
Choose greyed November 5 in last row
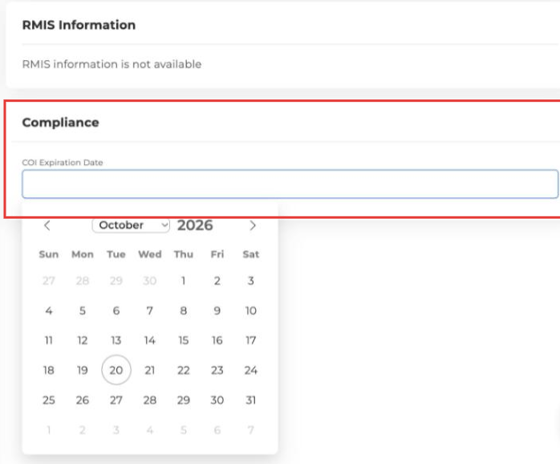click(x=184, y=430)
